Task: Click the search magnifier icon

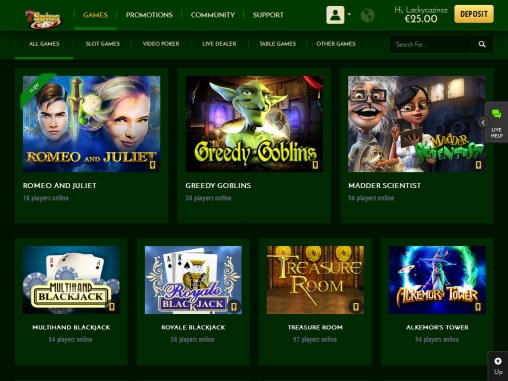Action: pyautogui.click(x=482, y=44)
